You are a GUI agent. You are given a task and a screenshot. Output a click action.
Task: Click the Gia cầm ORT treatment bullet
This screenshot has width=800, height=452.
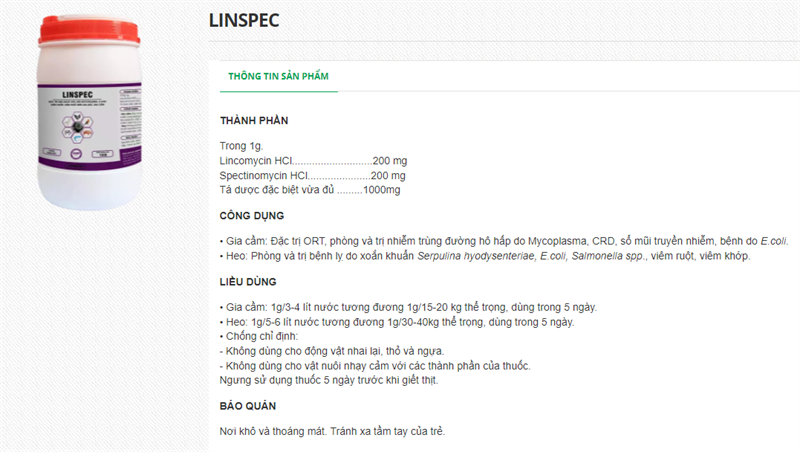[x=504, y=241]
